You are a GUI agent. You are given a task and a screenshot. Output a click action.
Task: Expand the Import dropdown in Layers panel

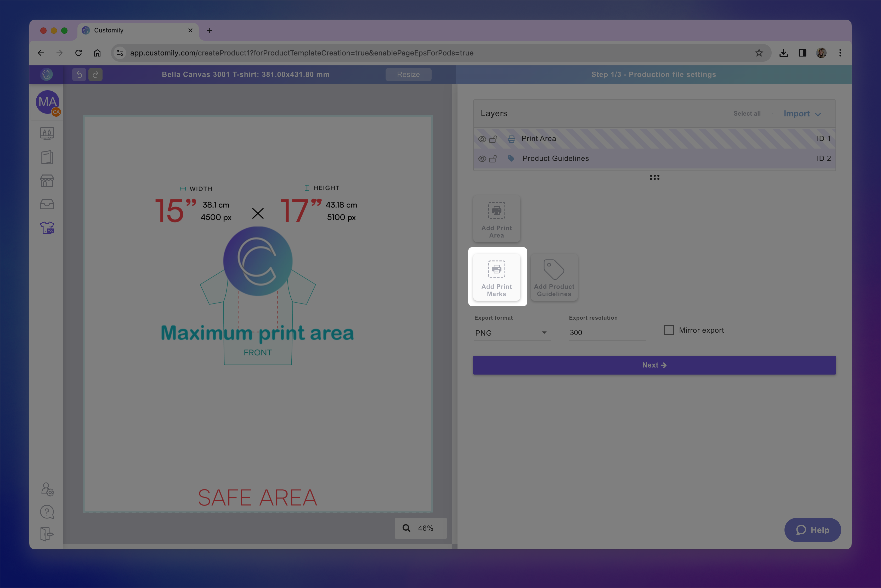pos(802,114)
